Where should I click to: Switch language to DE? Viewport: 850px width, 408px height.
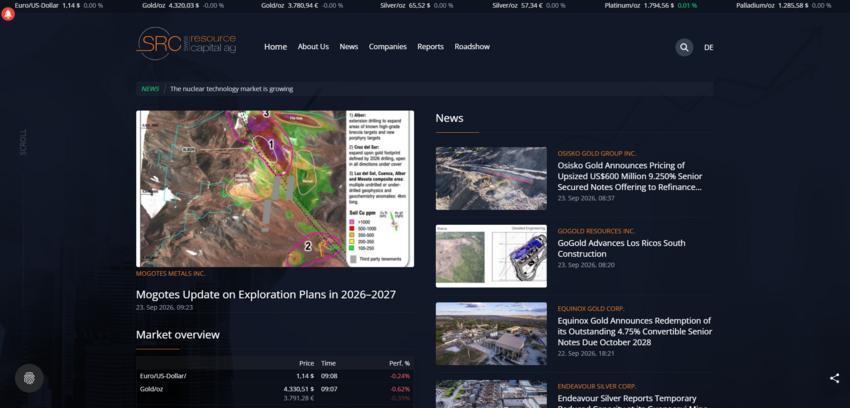[709, 47]
